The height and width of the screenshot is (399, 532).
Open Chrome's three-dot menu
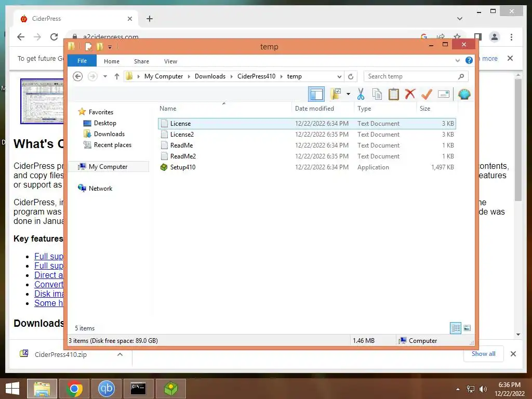point(511,37)
